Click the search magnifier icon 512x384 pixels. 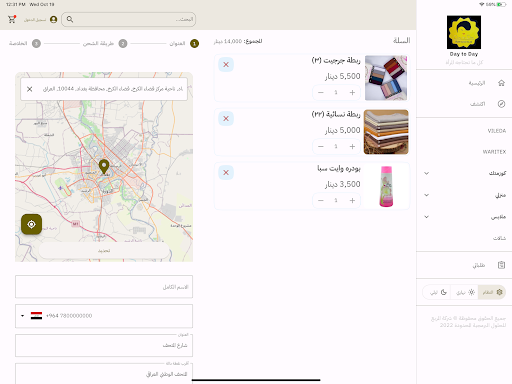70,19
